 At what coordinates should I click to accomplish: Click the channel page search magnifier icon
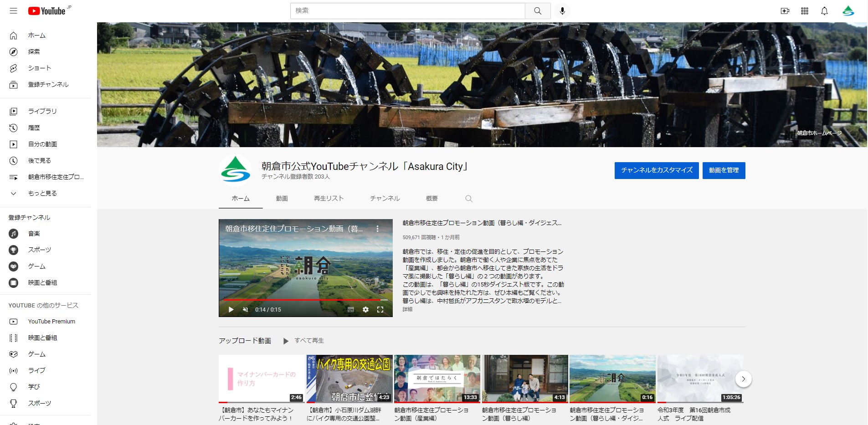pos(468,199)
